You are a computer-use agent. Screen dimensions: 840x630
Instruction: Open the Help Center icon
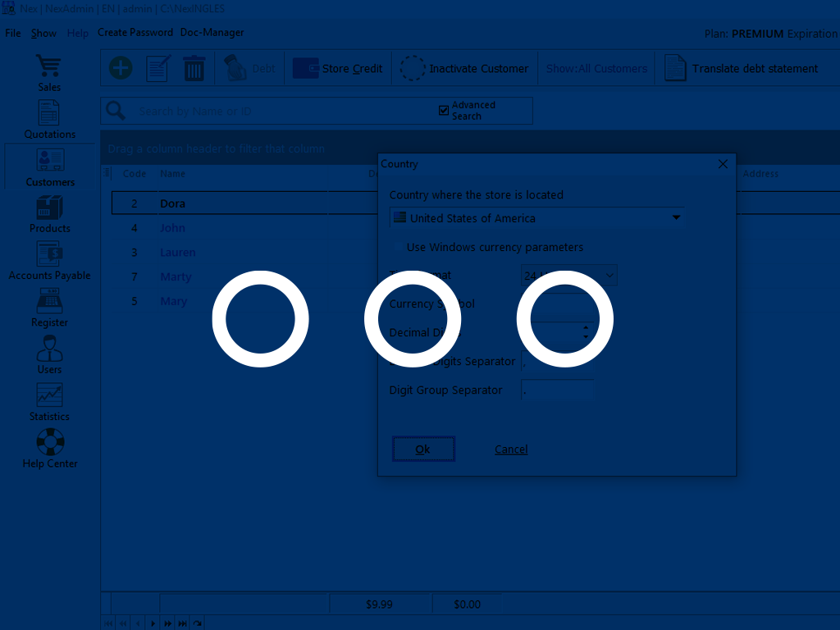pos(48,442)
